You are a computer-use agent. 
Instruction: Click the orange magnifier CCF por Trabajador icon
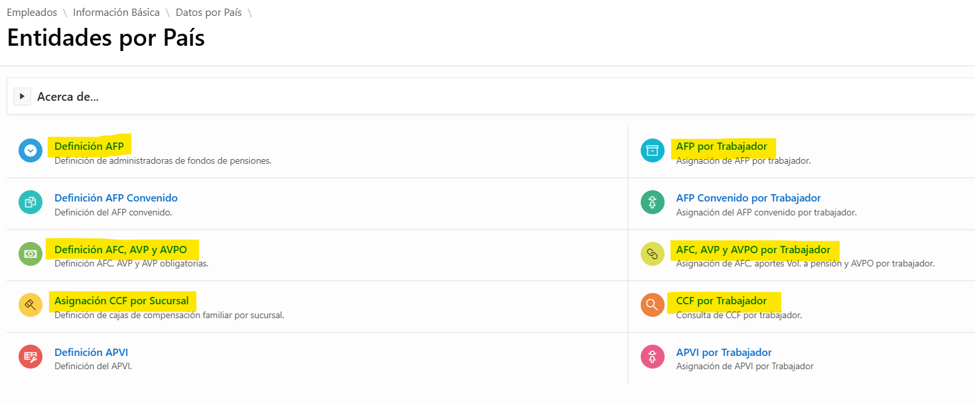pyautogui.click(x=652, y=305)
